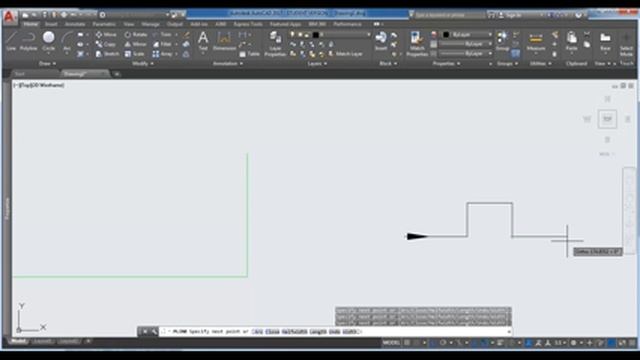Open command line customization wrench
Viewport: 640px width, 360px height.
click(x=154, y=332)
